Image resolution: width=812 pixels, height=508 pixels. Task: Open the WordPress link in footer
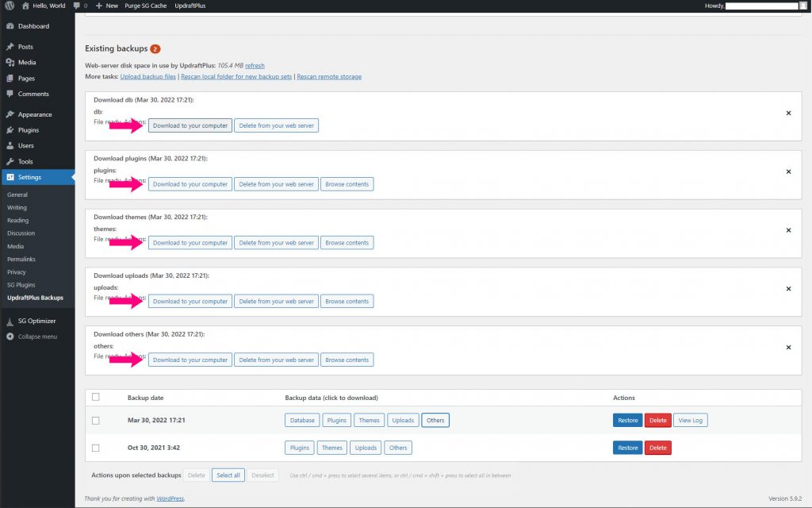pos(170,498)
